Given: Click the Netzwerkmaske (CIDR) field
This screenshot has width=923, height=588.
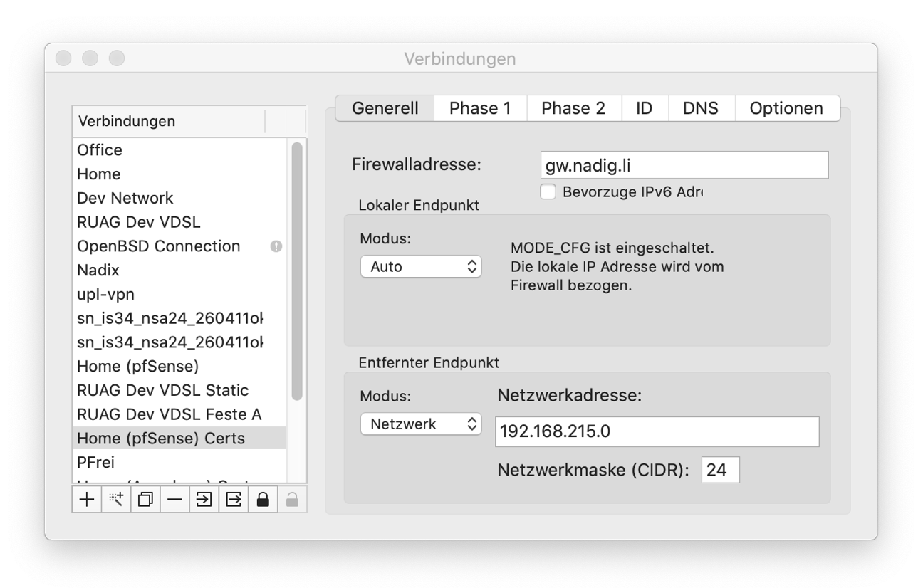Looking at the screenshot, I should tap(720, 470).
